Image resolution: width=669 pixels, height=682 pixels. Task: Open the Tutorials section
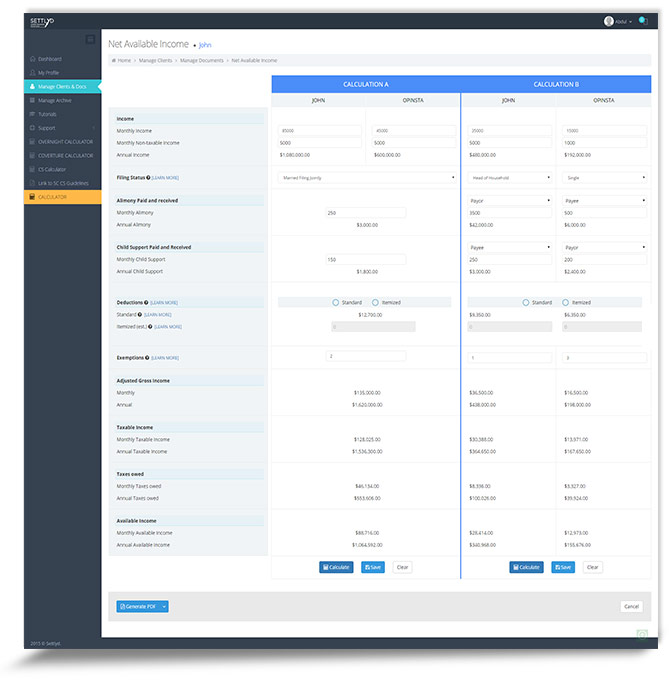pyautogui.click(x=48, y=114)
